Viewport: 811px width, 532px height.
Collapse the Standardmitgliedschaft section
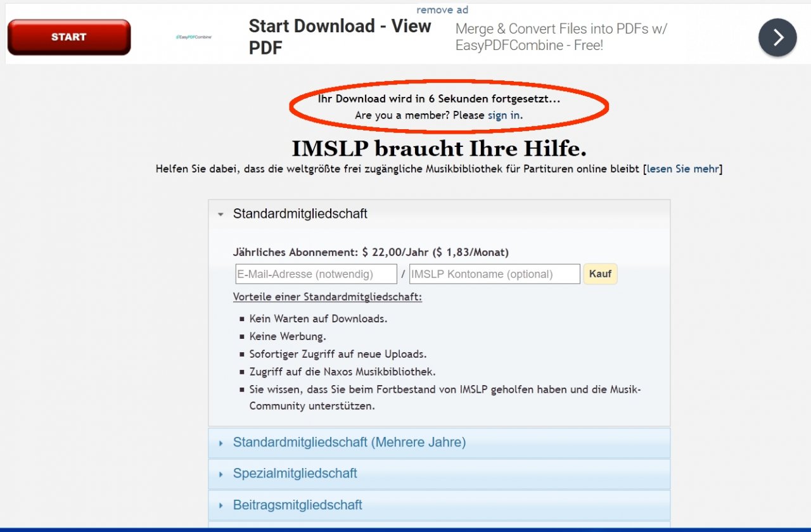click(x=439, y=214)
